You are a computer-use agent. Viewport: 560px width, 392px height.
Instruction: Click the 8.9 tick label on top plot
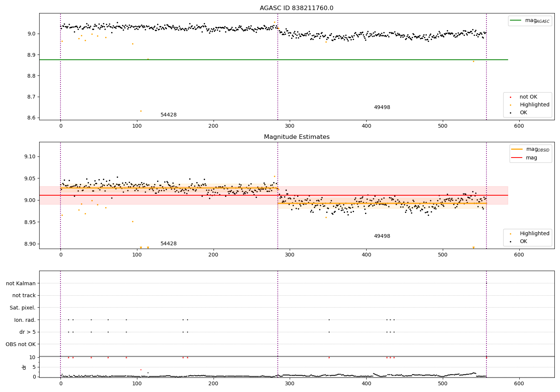click(x=31, y=55)
